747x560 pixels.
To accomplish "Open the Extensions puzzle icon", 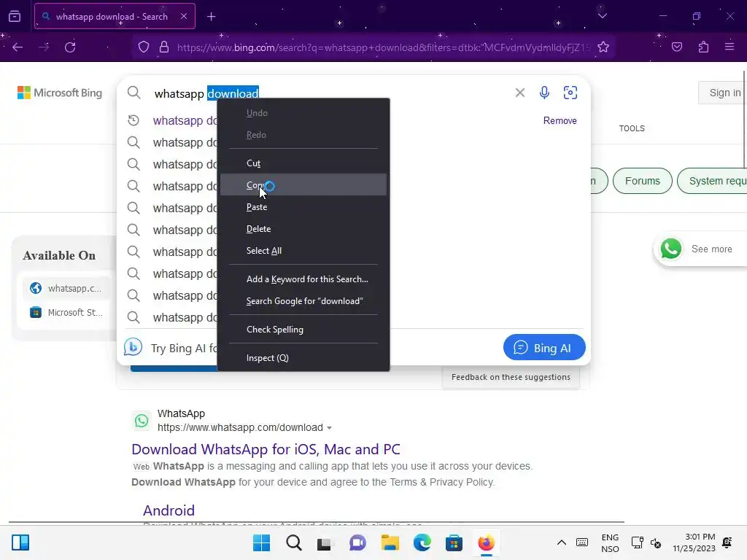I will (704, 47).
